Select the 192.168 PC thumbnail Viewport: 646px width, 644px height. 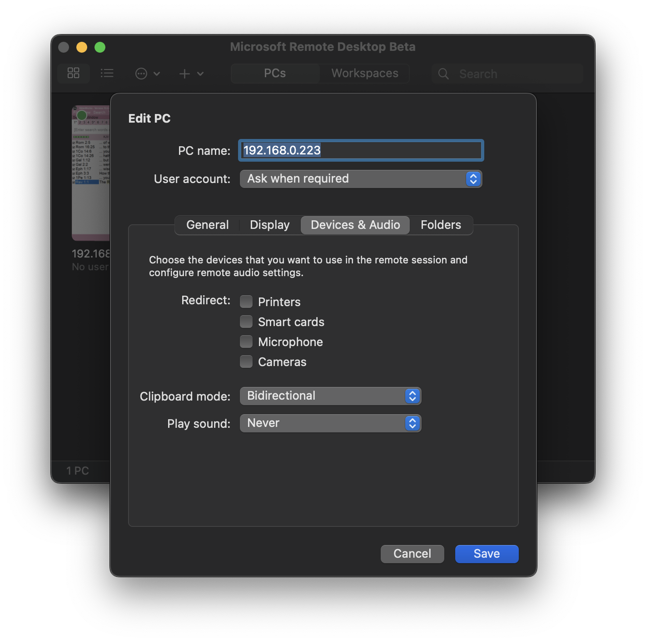(91, 173)
